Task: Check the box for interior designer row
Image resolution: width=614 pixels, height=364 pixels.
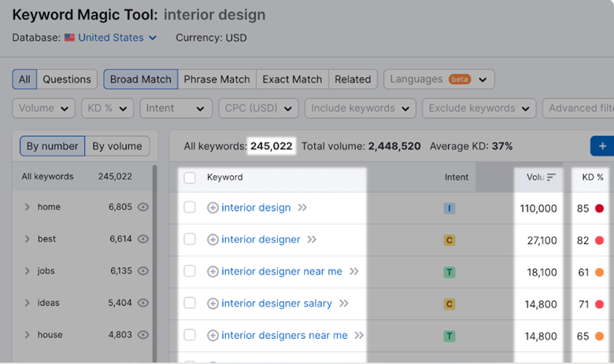Action: [190, 239]
